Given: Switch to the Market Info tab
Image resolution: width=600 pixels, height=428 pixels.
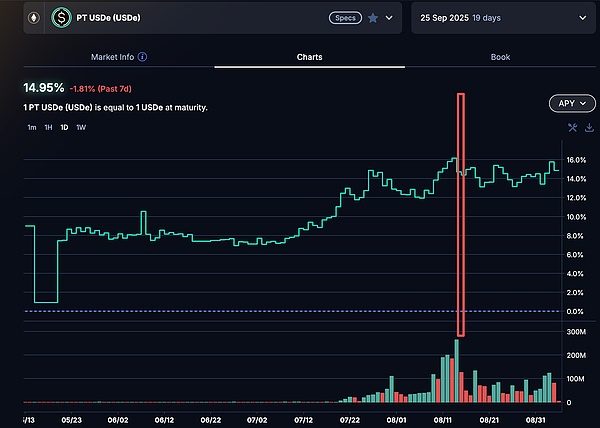Looking at the screenshot, I should coord(120,57).
